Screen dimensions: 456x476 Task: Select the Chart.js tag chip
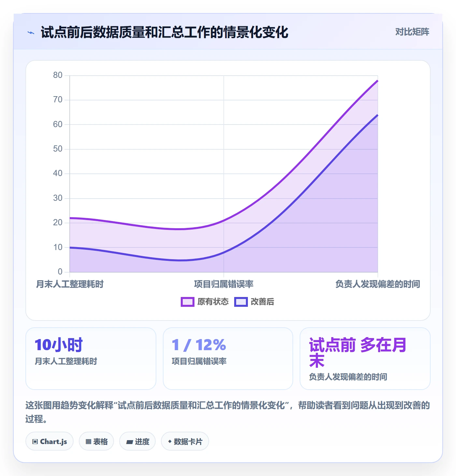[50, 441]
